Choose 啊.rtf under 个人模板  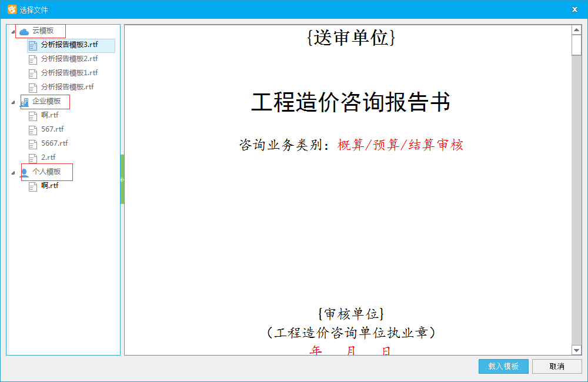49,186
